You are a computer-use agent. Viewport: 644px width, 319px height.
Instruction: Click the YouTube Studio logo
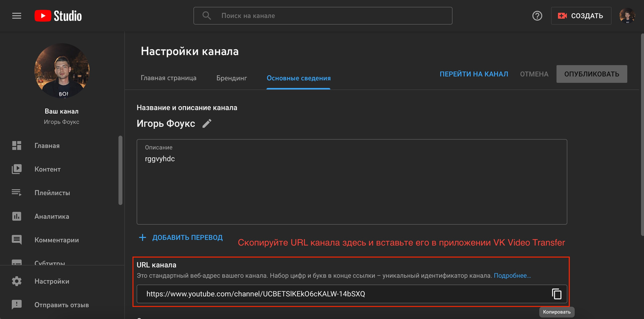(x=58, y=16)
